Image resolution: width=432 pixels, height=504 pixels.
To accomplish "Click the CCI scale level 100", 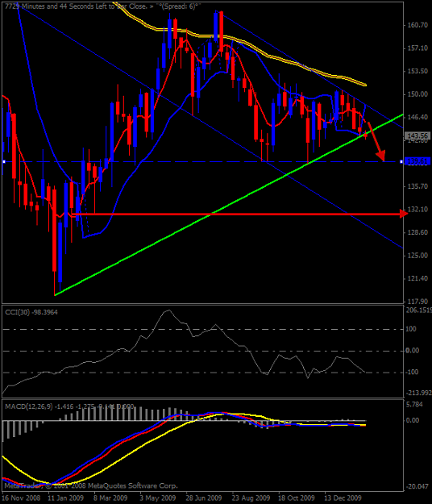I will pos(411,329).
